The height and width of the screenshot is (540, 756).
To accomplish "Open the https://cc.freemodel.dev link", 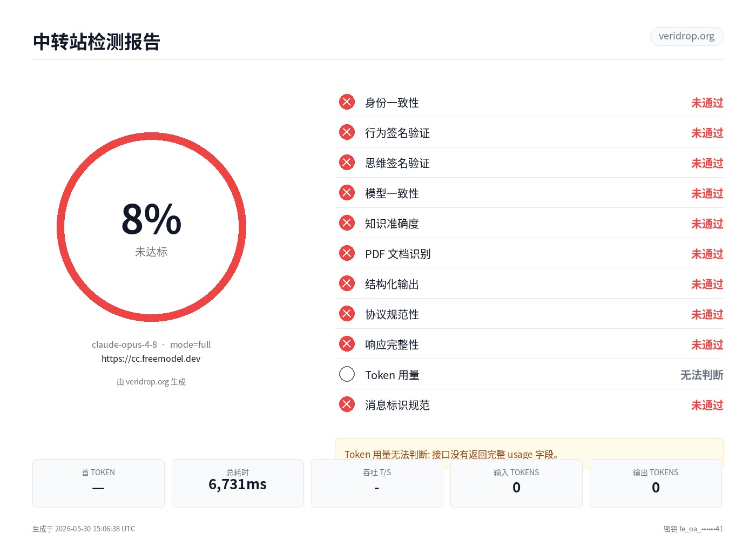I will click(x=151, y=359).
